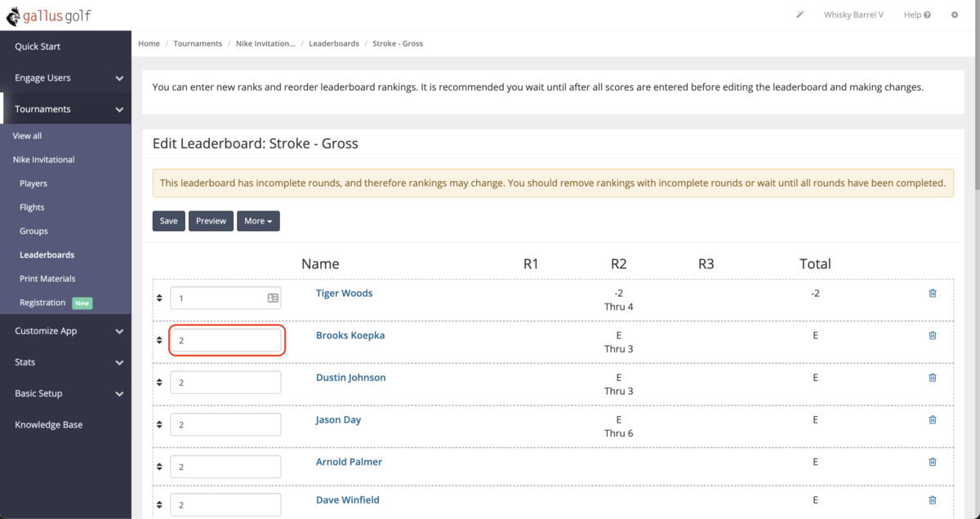This screenshot has width=980, height=519.
Task: Go to Print Materials in the sidebar
Action: tap(47, 278)
